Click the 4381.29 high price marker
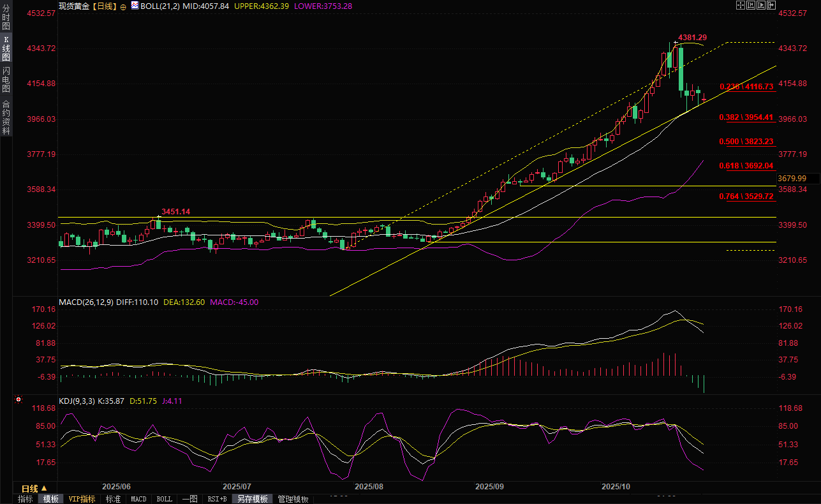 tap(692, 38)
